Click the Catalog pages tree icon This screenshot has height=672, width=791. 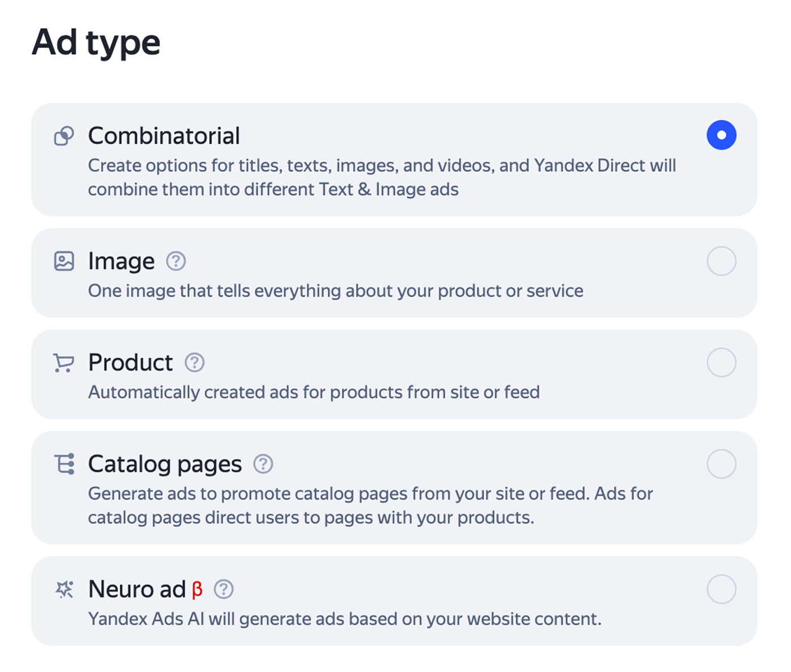point(64,464)
